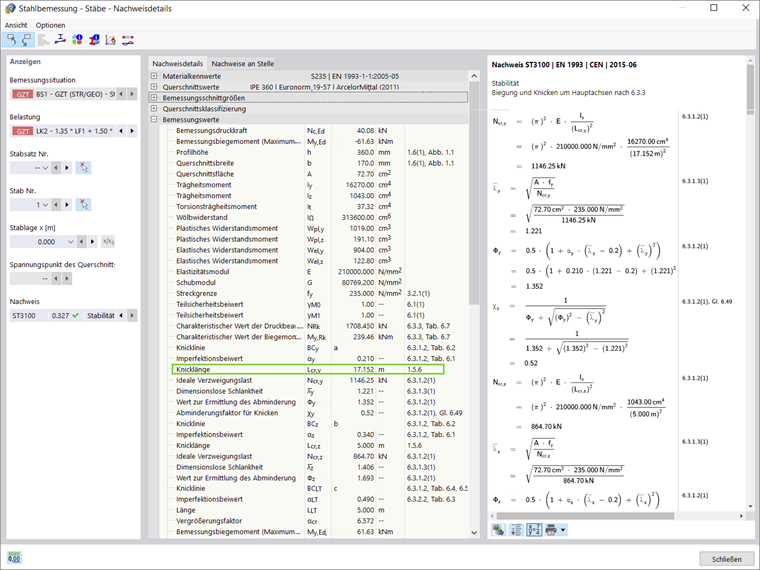Click the first arrow-callout toolbar icon

[11, 40]
